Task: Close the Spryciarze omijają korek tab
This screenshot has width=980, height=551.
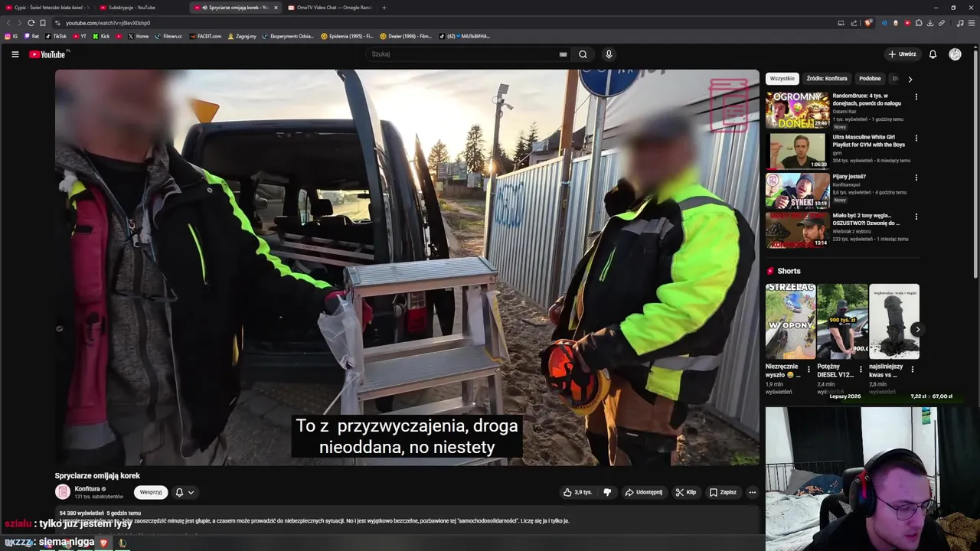Action: 276,8
